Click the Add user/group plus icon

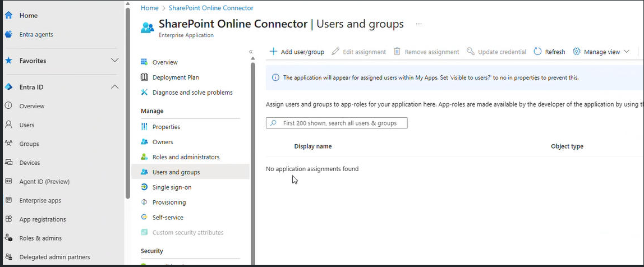click(x=273, y=52)
